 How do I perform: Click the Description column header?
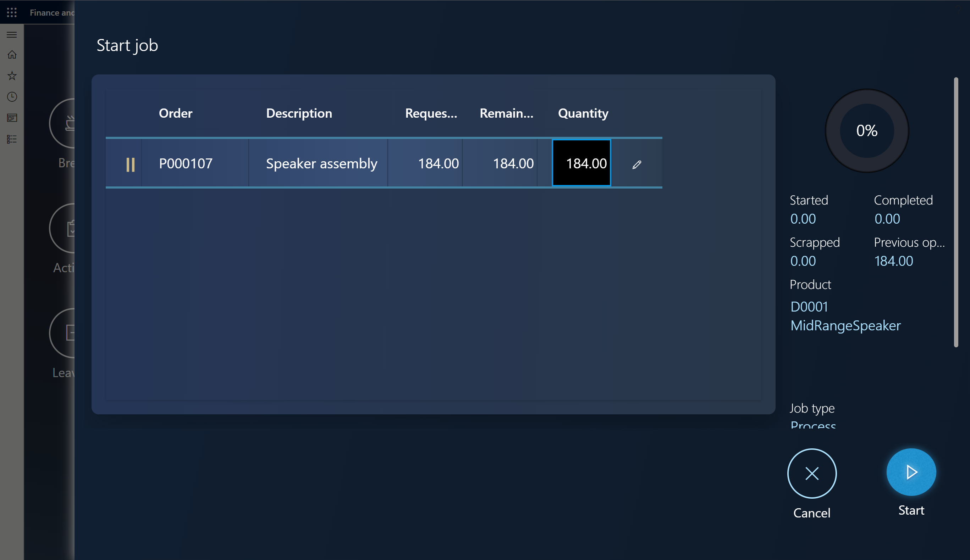click(x=299, y=113)
